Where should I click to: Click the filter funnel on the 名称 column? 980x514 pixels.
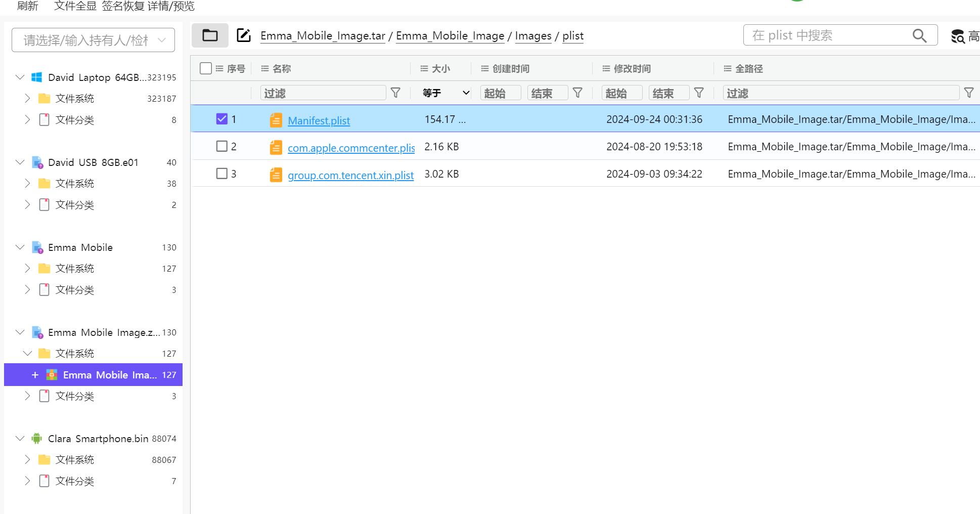(395, 93)
